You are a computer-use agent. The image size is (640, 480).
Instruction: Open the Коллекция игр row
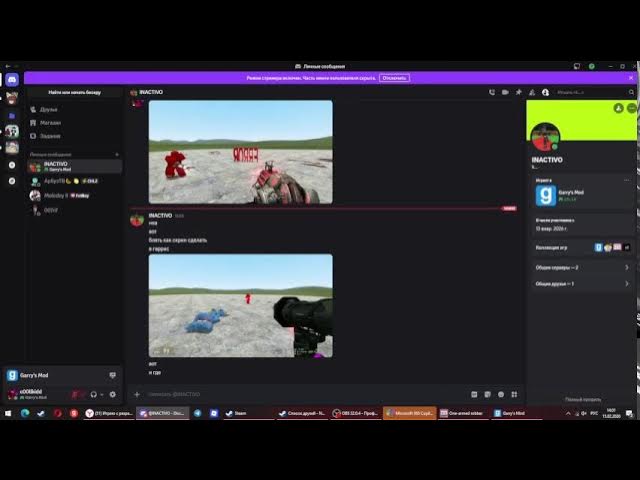[582, 247]
